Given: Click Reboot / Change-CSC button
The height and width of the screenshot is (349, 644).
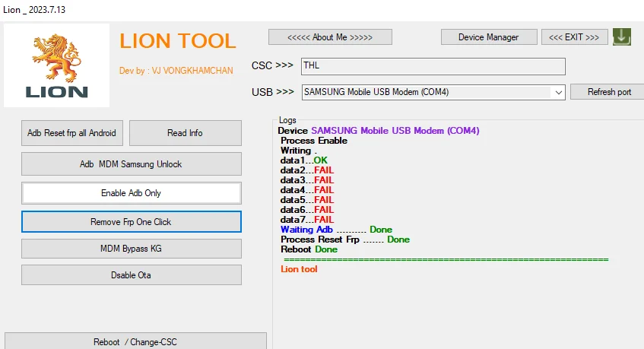Looking at the screenshot, I should [135, 341].
